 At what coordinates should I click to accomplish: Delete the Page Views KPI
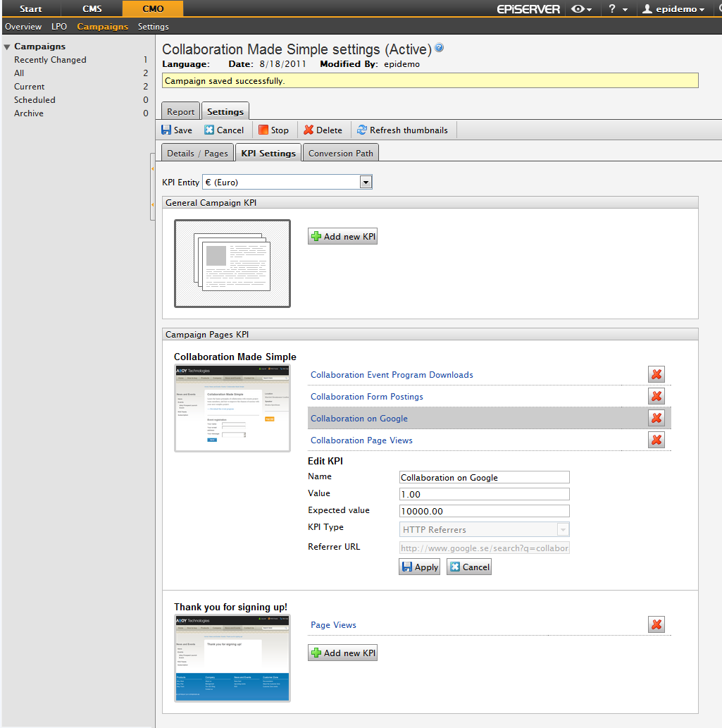coord(656,624)
